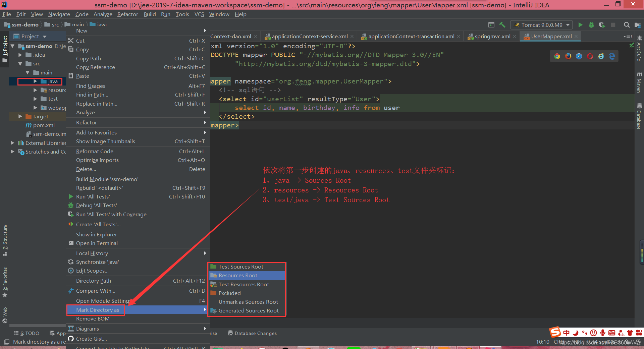
Task: Open in Opera browser icon
Action: pyautogui.click(x=590, y=56)
